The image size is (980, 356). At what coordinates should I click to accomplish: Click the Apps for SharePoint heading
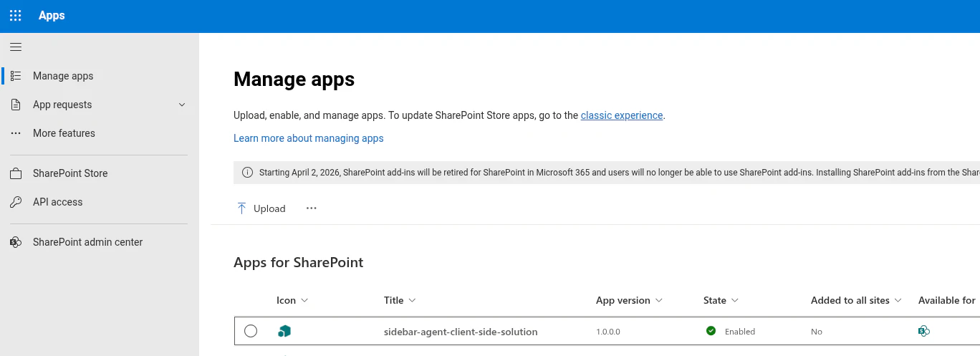299,263
